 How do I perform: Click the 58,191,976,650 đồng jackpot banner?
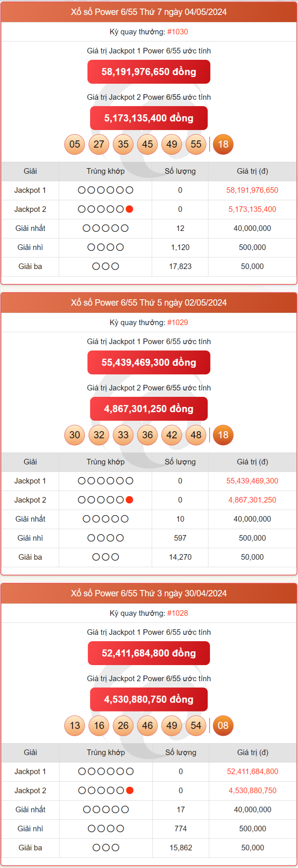pos(149,72)
